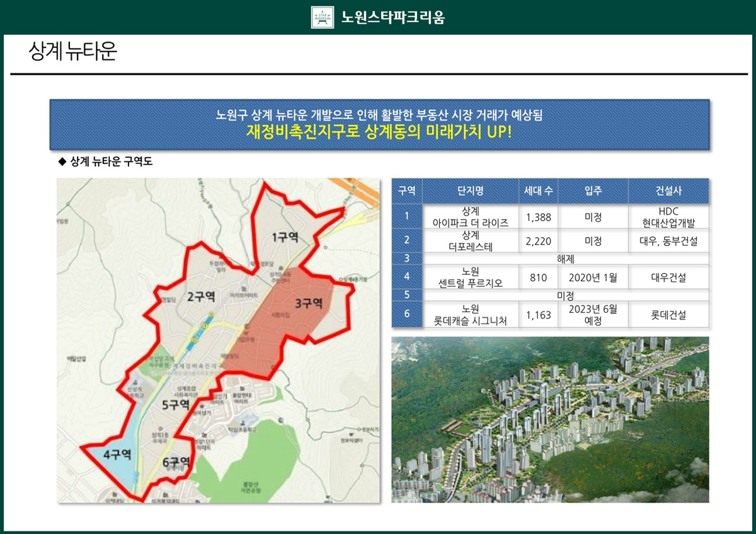Click '미정' in the 아이파크 더 라이즈 row

[x=593, y=217]
